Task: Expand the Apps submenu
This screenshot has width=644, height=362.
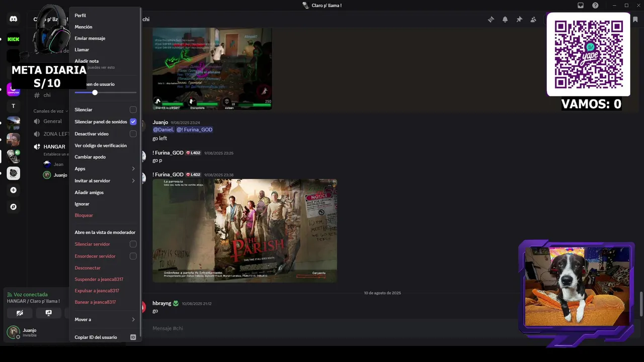Action: pyautogui.click(x=105, y=169)
